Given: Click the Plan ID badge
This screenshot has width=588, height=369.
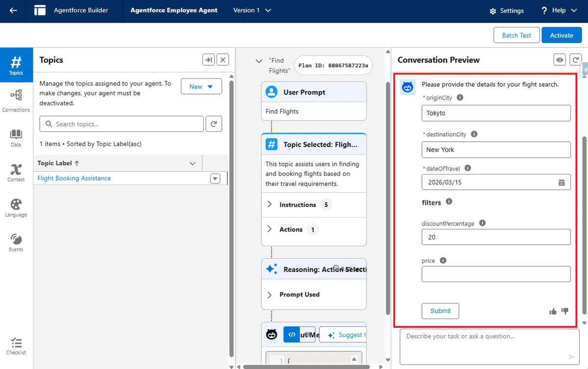Looking at the screenshot, I should click(x=333, y=65).
